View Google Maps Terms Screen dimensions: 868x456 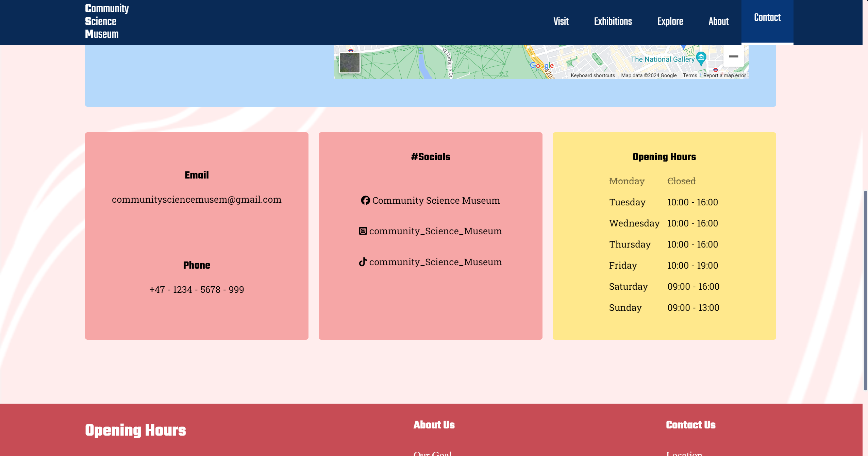(689, 75)
